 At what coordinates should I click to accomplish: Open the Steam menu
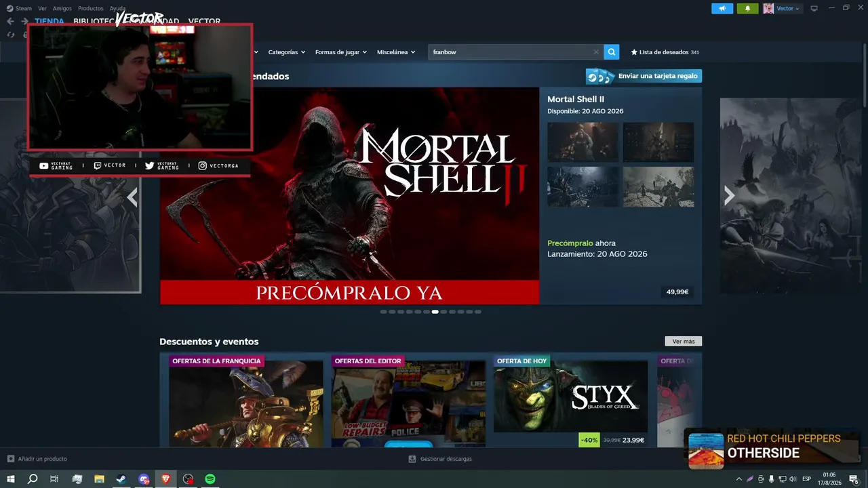click(24, 8)
